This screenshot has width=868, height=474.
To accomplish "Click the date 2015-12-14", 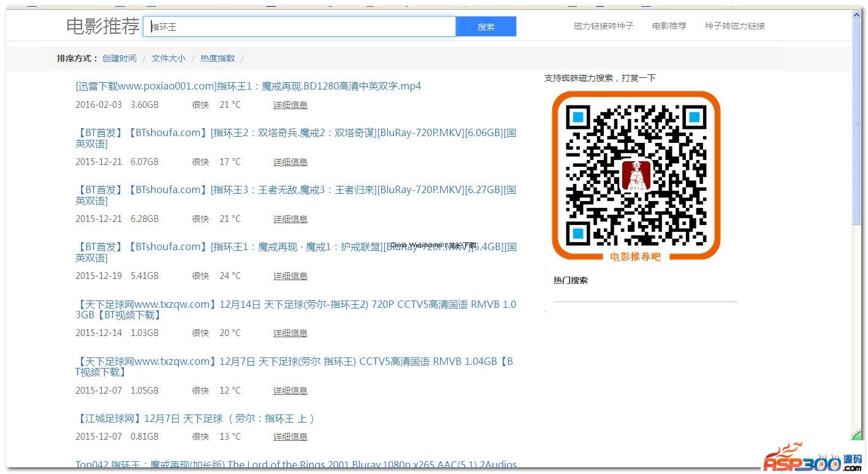I will tap(99, 333).
